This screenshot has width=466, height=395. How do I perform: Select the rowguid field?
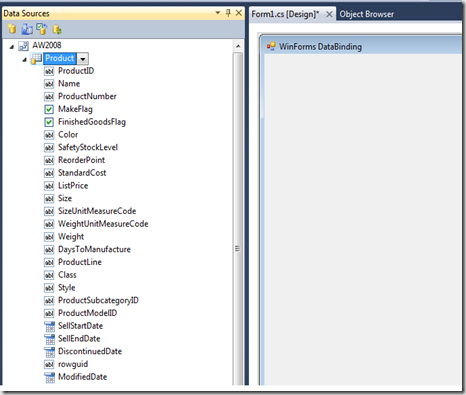[73, 364]
